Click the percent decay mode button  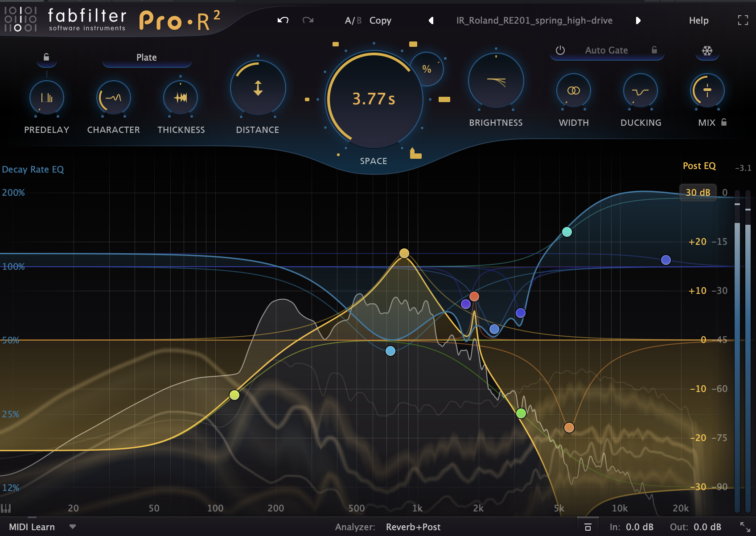click(x=427, y=69)
